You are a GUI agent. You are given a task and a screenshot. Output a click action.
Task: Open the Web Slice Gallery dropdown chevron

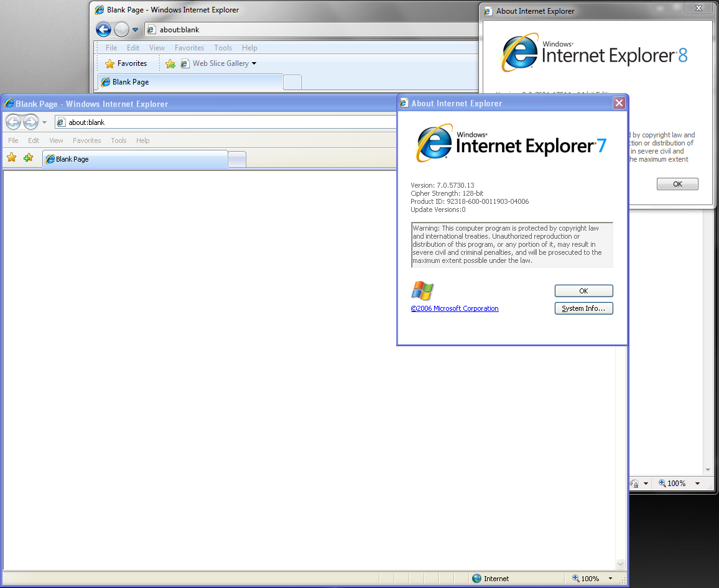tap(253, 63)
